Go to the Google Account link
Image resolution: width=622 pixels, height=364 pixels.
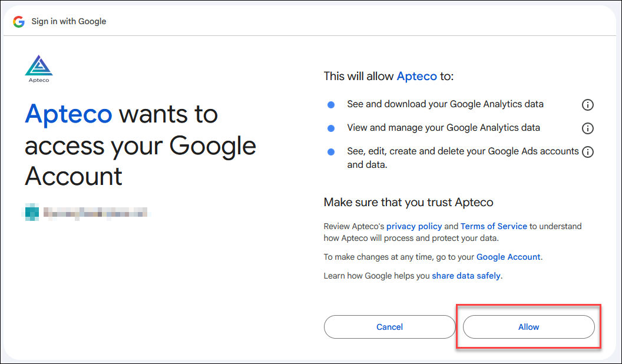(508, 257)
